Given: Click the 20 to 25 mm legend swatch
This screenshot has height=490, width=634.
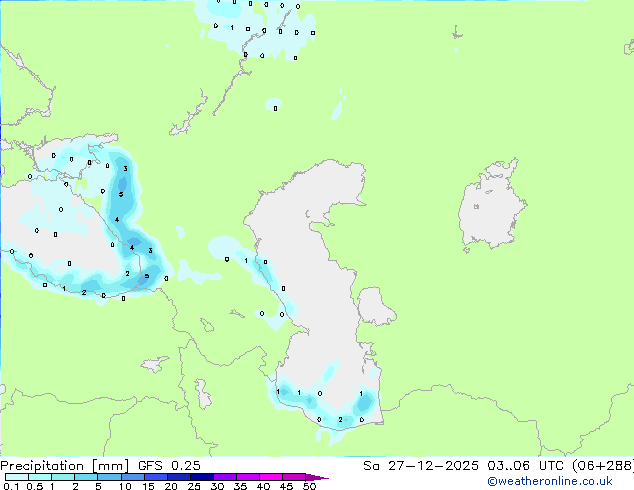Looking at the screenshot, I should click(x=179, y=477).
